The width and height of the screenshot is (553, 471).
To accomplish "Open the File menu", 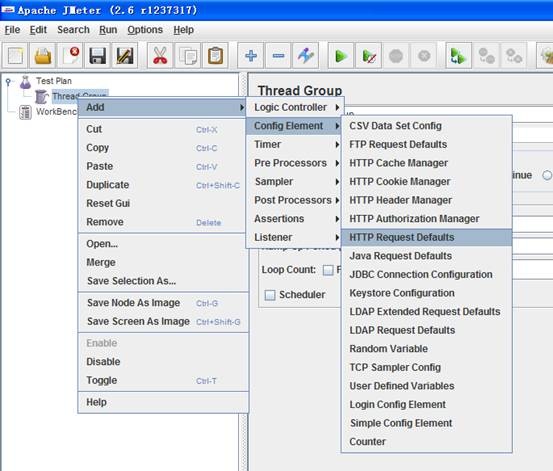I will point(12,30).
